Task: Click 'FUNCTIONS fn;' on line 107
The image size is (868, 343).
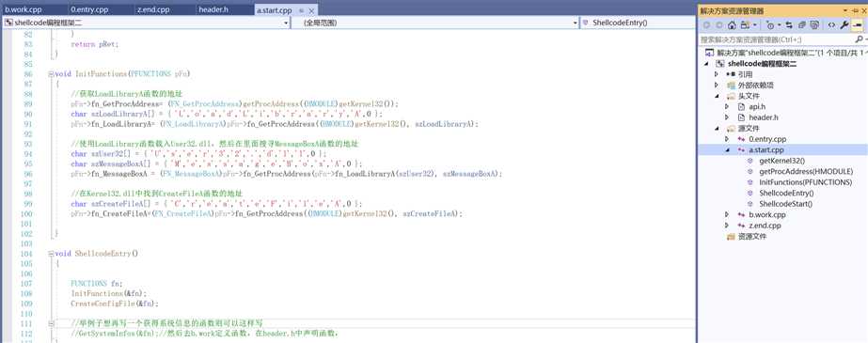Action: click(x=96, y=284)
